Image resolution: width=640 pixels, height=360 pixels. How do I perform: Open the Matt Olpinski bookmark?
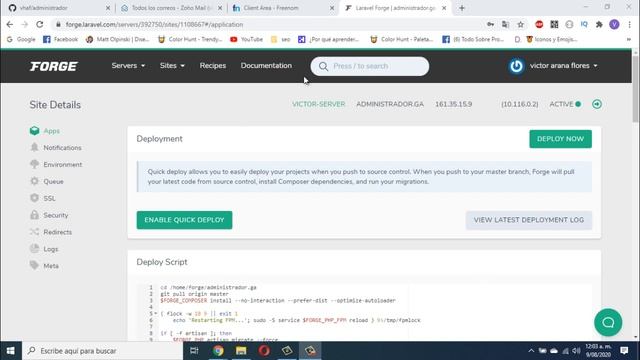[118, 40]
